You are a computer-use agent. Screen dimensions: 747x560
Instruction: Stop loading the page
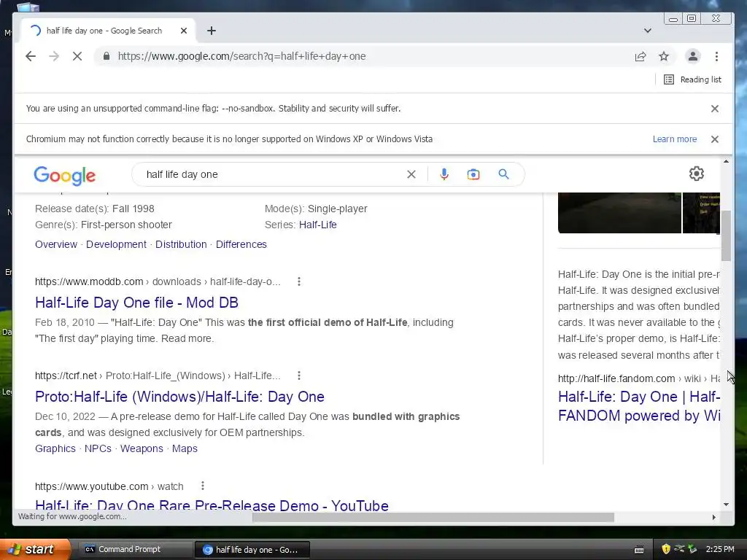pos(77,56)
